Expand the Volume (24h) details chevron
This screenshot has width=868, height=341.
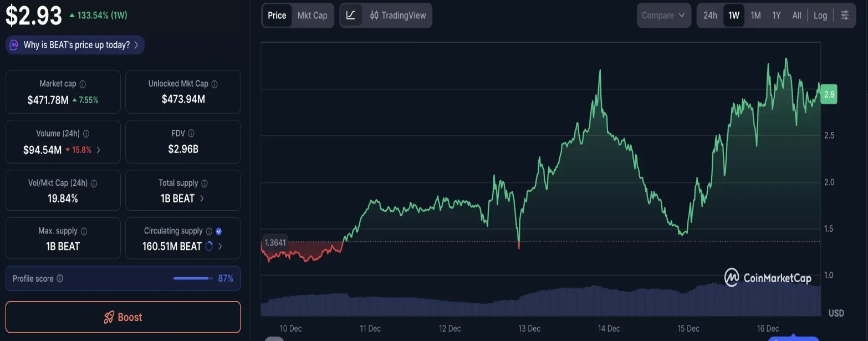[99, 150]
